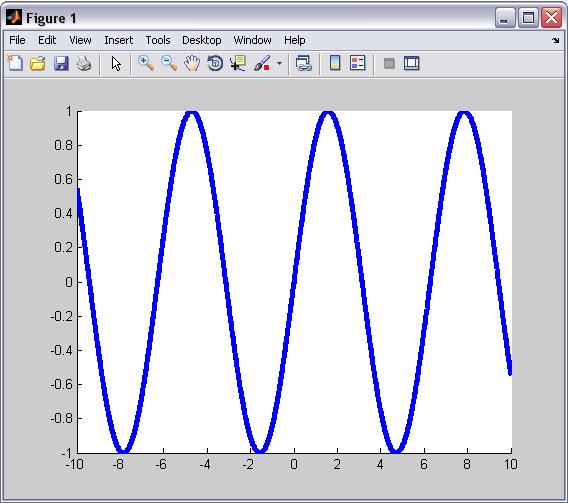This screenshot has height=503, width=568.
Task: Close the Figure 1 window
Action: pos(551,17)
